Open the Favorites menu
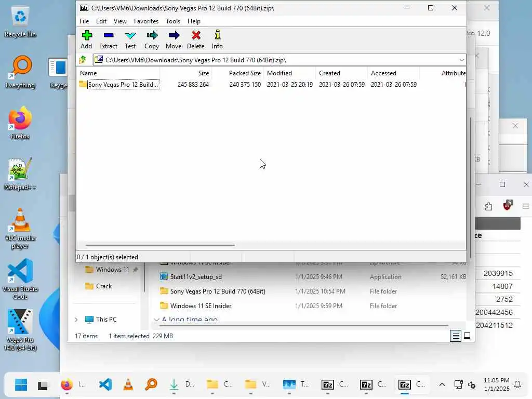Screen dimensions: 532x399 click(146, 21)
